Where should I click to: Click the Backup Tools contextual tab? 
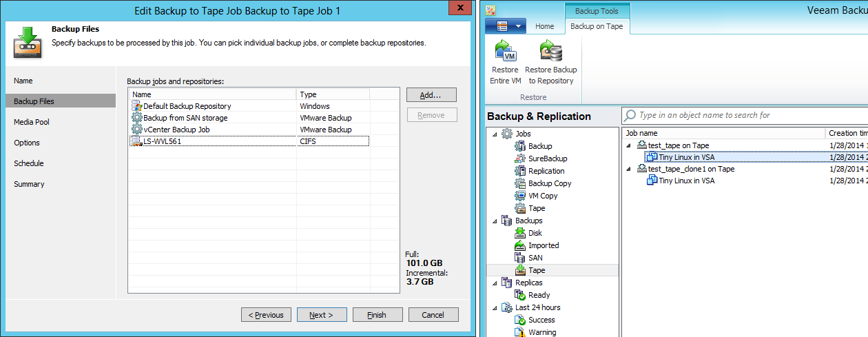coord(597,11)
